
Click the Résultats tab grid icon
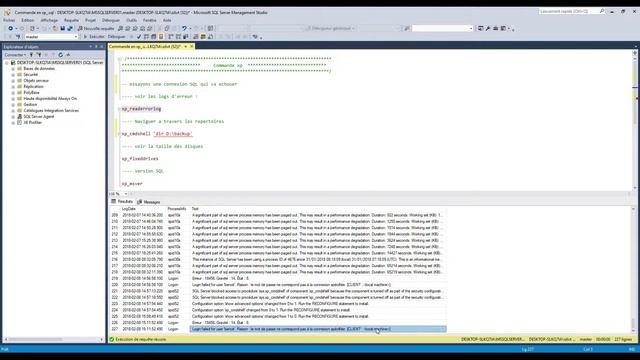click(x=113, y=202)
